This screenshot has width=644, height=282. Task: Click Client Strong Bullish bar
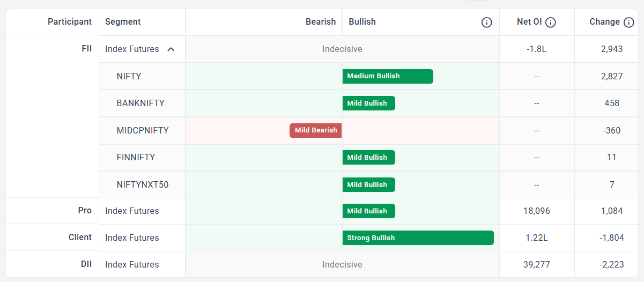click(x=418, y=238)
